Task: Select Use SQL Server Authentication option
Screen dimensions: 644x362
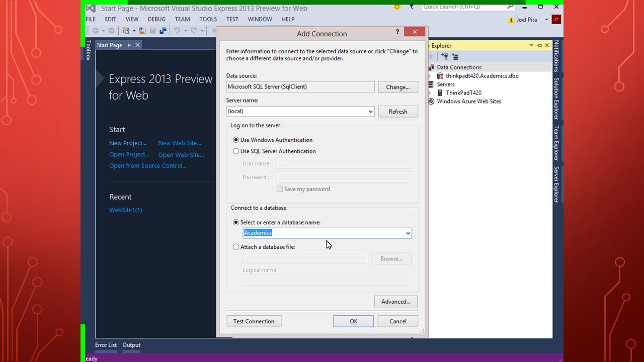Action: click(236, 151)
